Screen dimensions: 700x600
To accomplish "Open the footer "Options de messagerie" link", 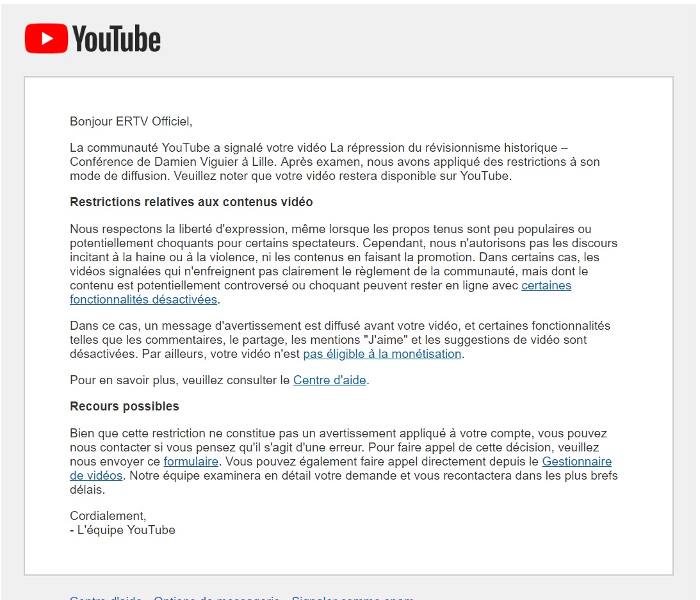I will [216, 597].
